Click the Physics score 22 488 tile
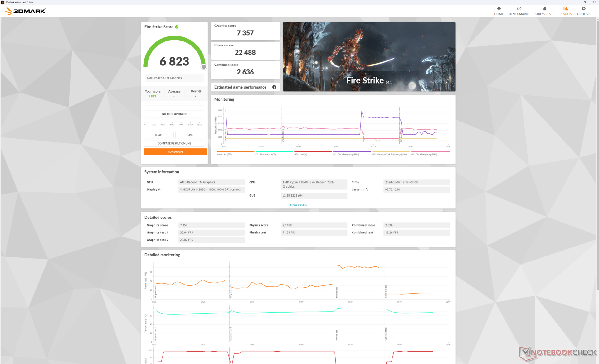This screenshot has width=599, height=364. coord(245,50)
